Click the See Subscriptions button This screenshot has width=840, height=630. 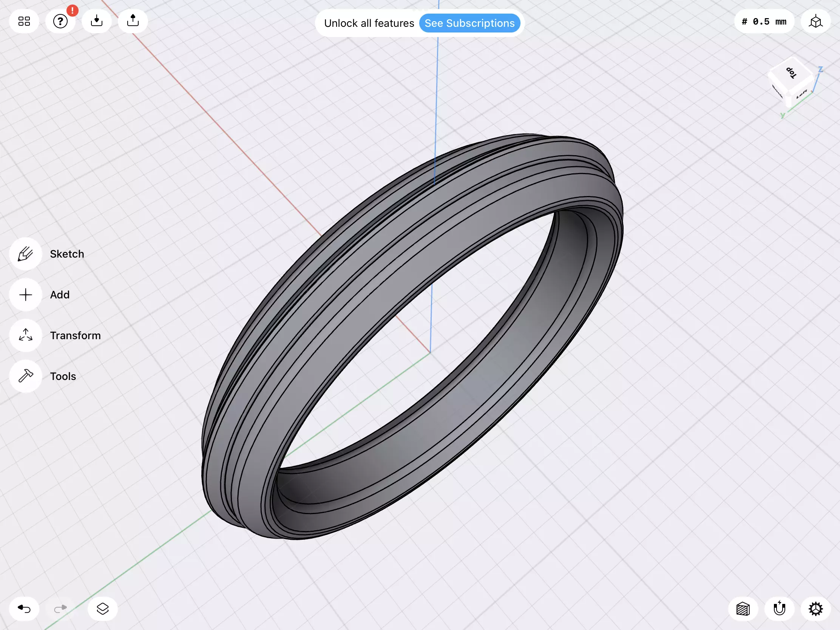(469, 23)
